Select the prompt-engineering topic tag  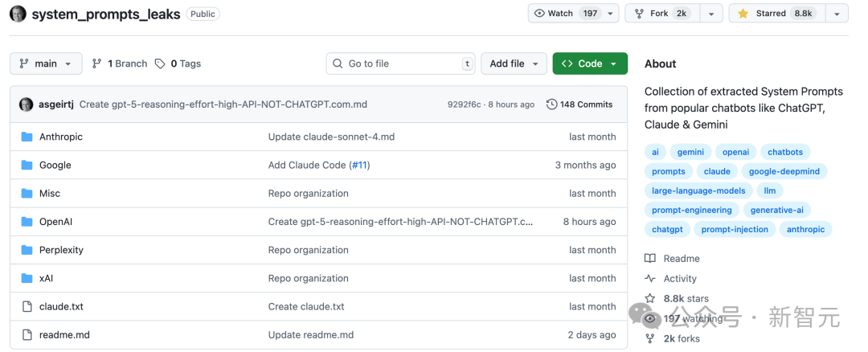[x=691, y=210]
